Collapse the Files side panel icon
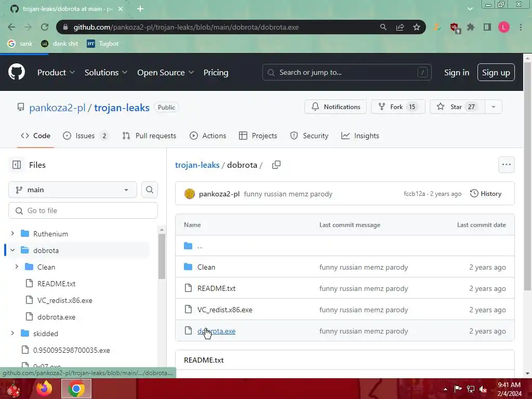 tap(16, 165)
